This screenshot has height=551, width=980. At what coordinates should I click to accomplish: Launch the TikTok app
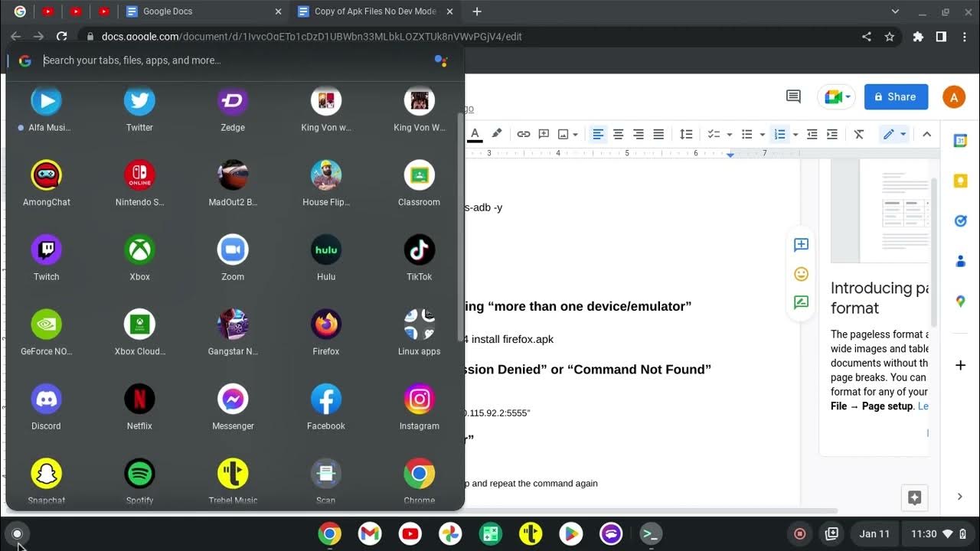[419, 249]
